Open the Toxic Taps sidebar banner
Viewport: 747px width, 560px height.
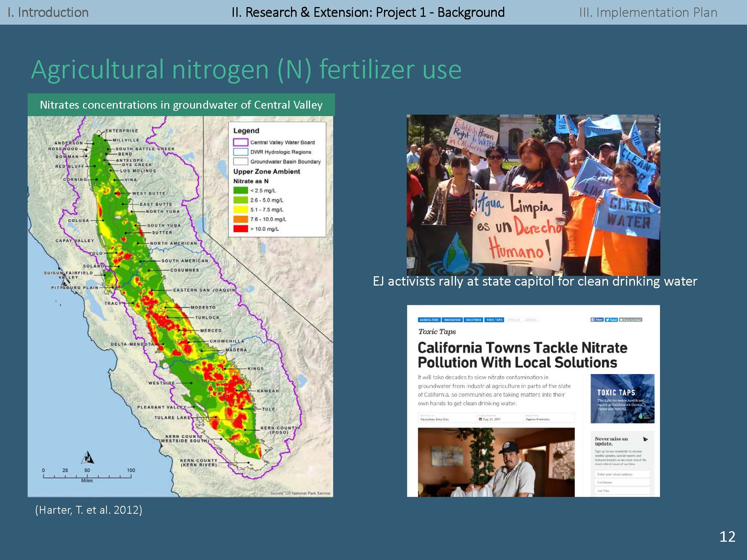(622, 398)
